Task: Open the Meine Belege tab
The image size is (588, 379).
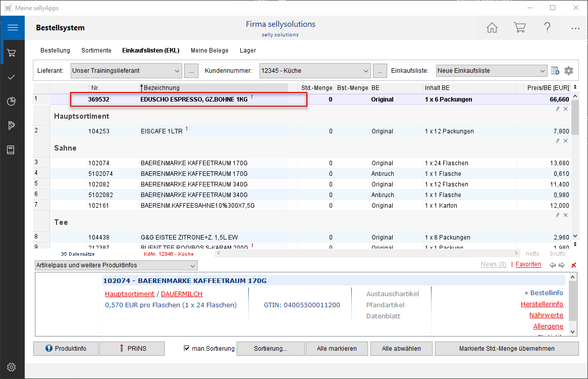Action: point(209,51)
